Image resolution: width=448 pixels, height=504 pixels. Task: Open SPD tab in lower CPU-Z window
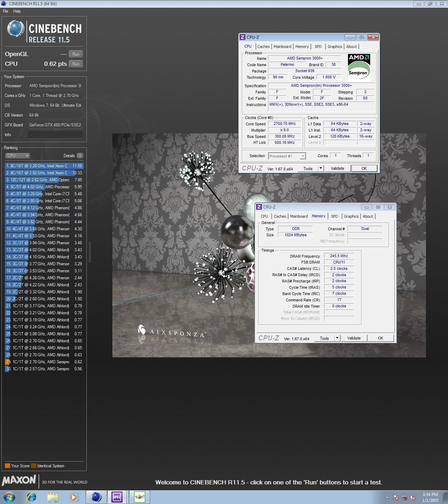335,216
